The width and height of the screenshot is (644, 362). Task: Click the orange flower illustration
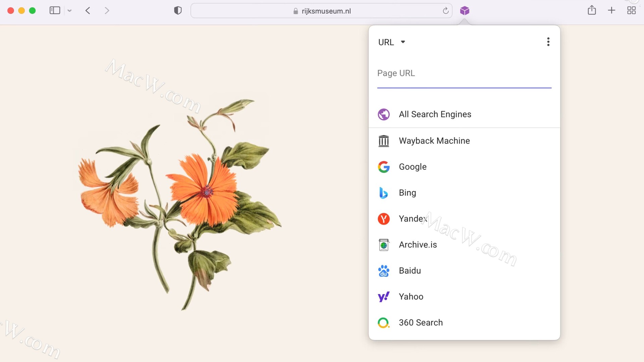click(x=180, y=204)
